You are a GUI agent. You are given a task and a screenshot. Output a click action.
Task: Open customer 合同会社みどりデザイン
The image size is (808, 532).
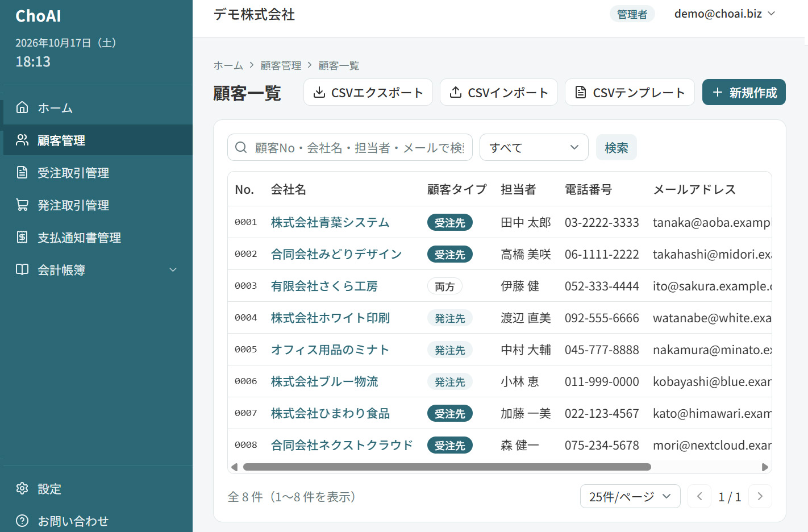(336, 254)
